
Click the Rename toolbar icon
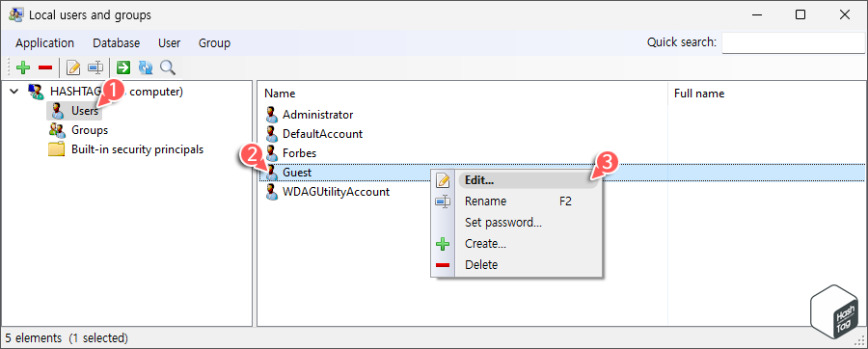click(95, 68)
